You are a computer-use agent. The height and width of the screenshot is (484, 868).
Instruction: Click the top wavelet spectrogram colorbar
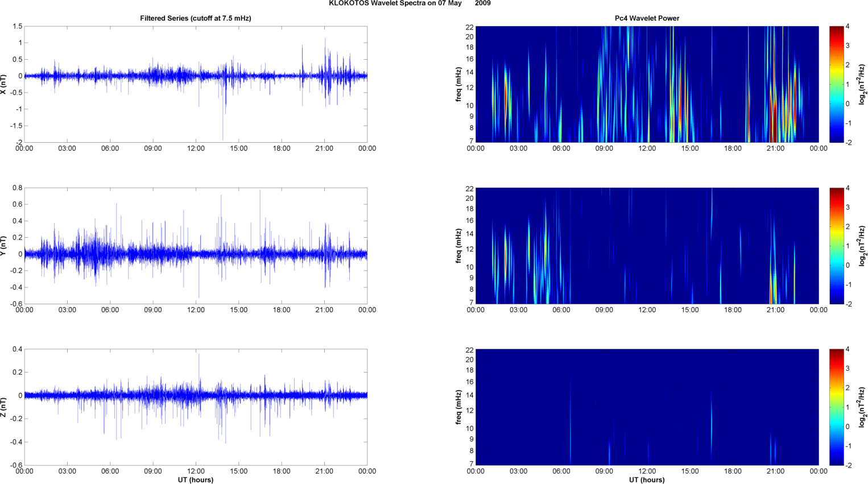pyautogui.click(x=836, y=84)
